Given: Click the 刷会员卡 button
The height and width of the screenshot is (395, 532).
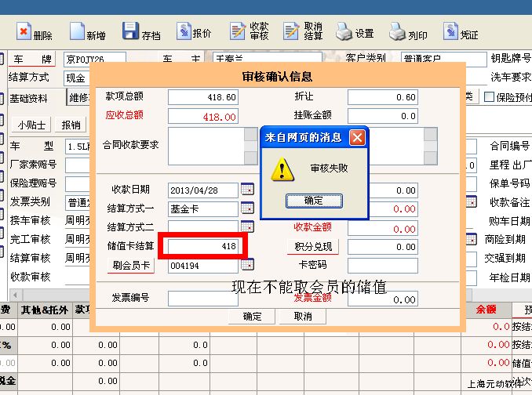Looking at the screenshot, I should (x=131, y=266).
